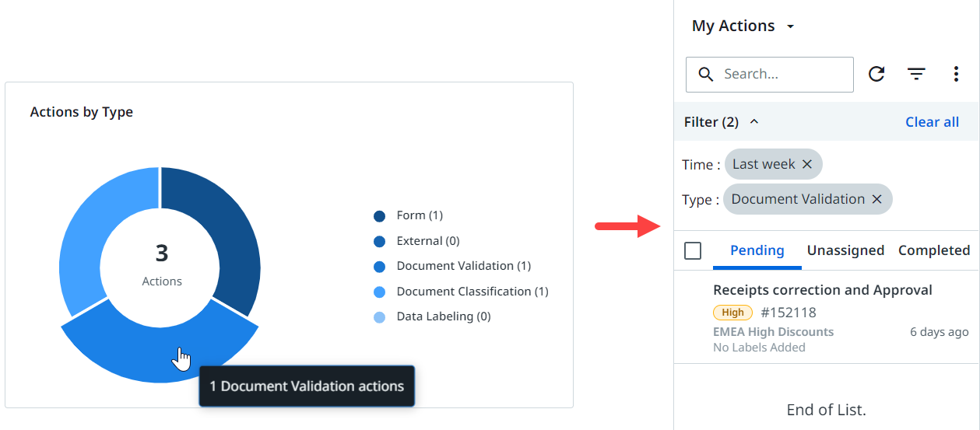
Task: Click the refresh actions icon
Action: pos(876,74)
